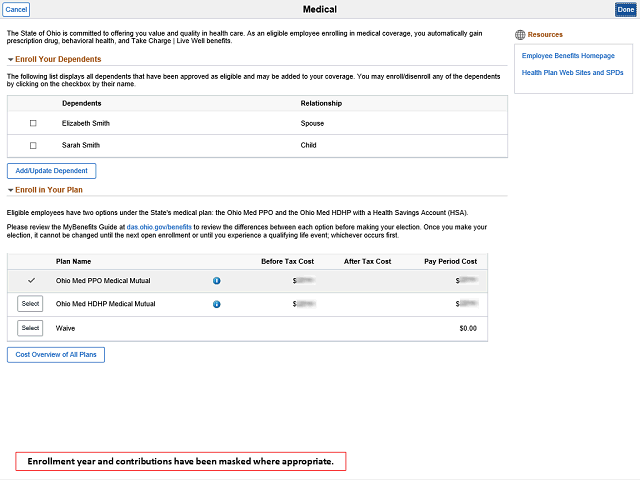Open the Employee Benefits Homepage link
This screenshot has width=640, height=480.
[x=566, y=56]
